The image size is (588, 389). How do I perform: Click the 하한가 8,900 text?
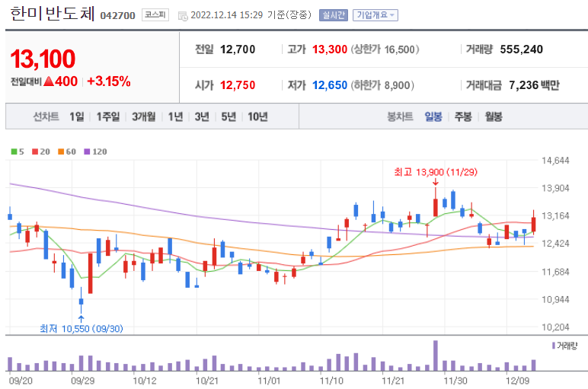click(x=382, y=85)
